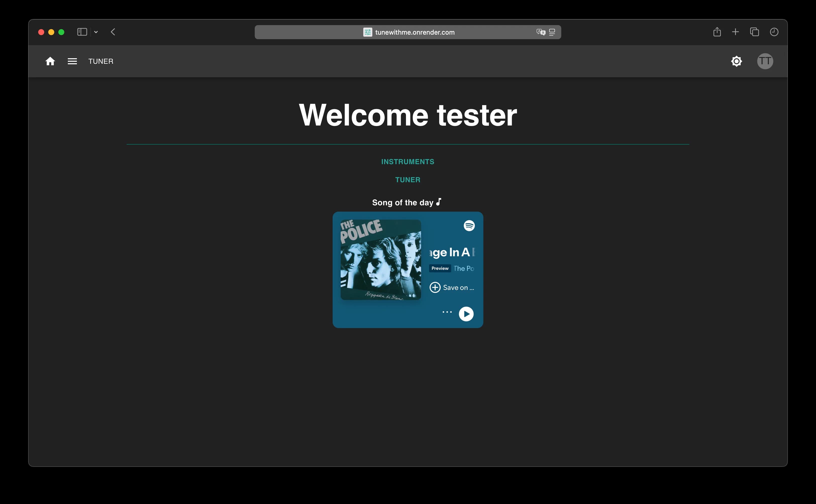Open the sidebar dropdown chevron
Screen dimensions: 816x504
tap(96, 32)
